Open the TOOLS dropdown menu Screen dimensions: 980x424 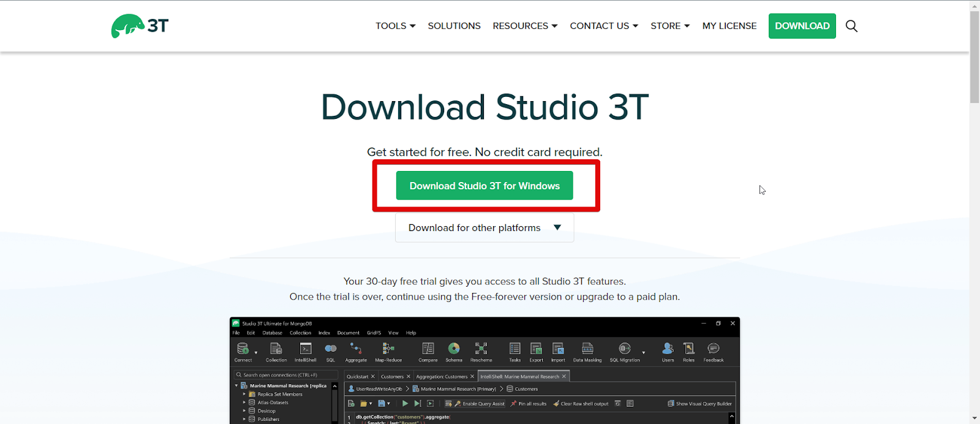coord(396,26)
